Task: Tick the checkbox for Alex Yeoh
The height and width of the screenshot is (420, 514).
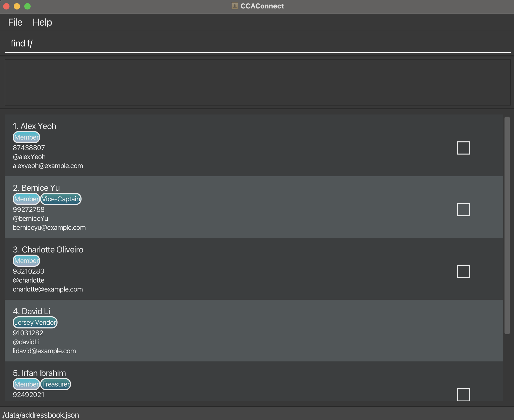Action: [x=463, y=148]
